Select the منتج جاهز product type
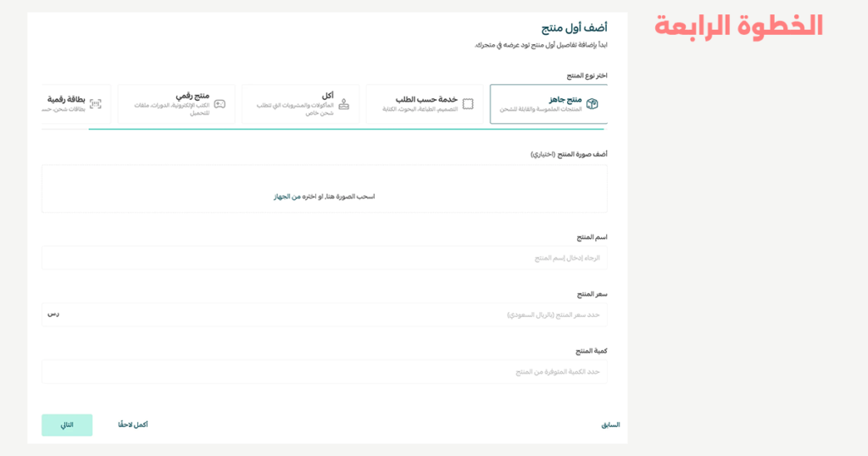 click(548, 104)
